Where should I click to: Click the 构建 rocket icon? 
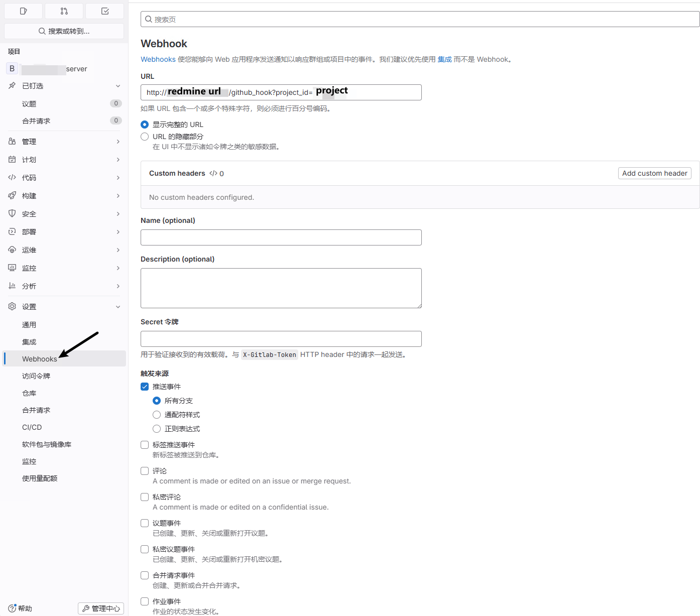pyautogui.click(x=12, y=195)
